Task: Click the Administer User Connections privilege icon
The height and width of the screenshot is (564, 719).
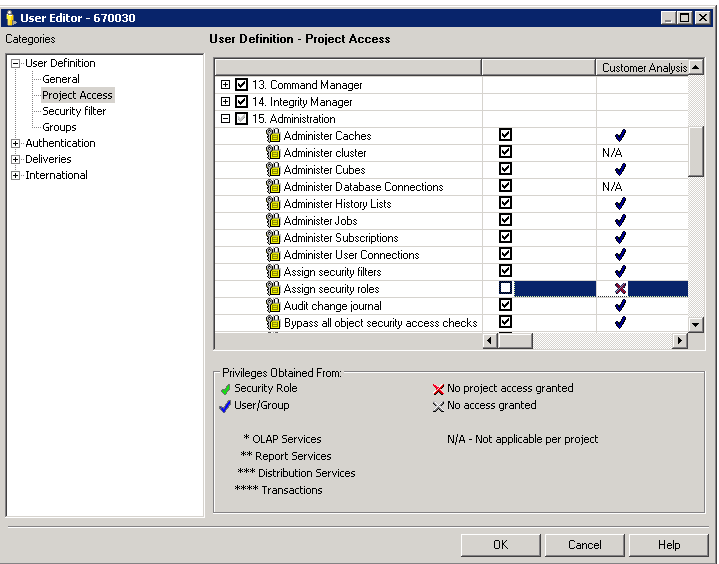Action: tap(273, 254)
